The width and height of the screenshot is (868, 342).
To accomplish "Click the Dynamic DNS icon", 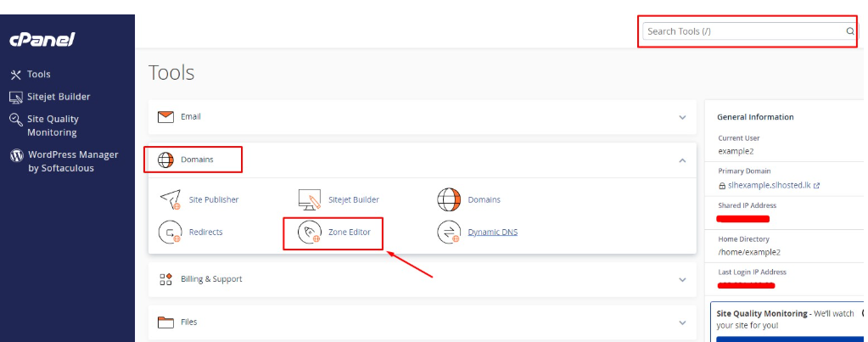I will tap(448, 232).
